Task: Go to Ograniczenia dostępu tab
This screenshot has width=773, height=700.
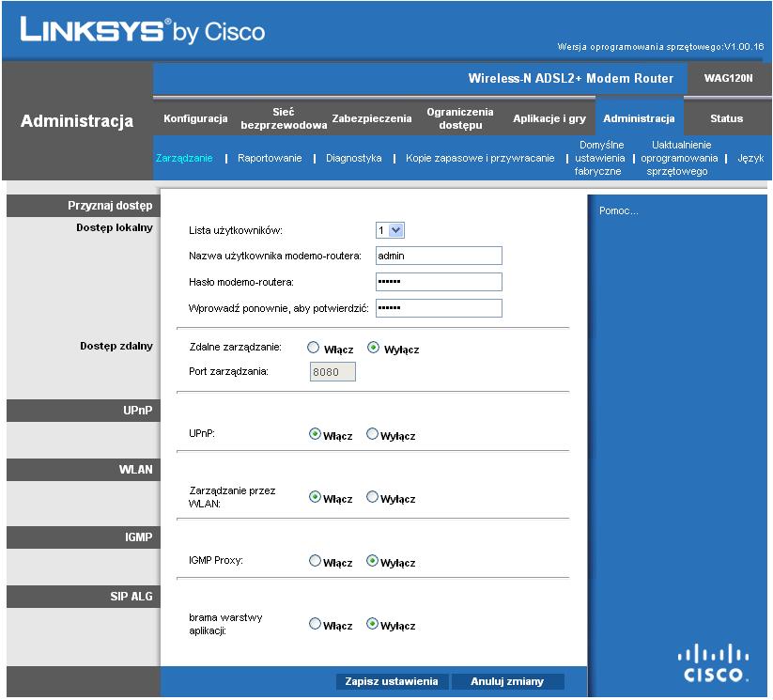Action: tap(460, 118)
